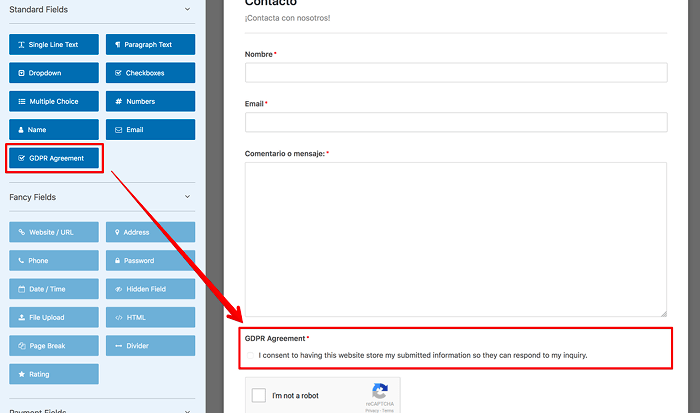Add a Multiple Choice field
Screen dimensions: 700x413
point(54,101)
